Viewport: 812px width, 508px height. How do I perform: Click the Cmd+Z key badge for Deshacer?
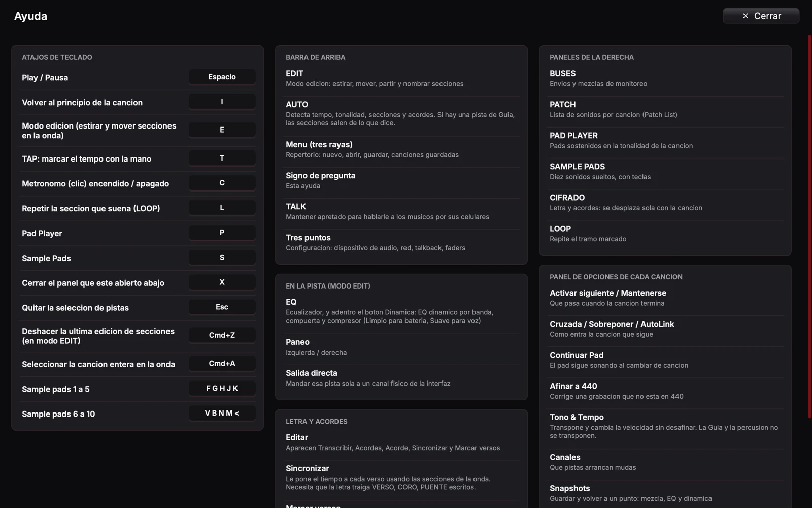[222, 335]
